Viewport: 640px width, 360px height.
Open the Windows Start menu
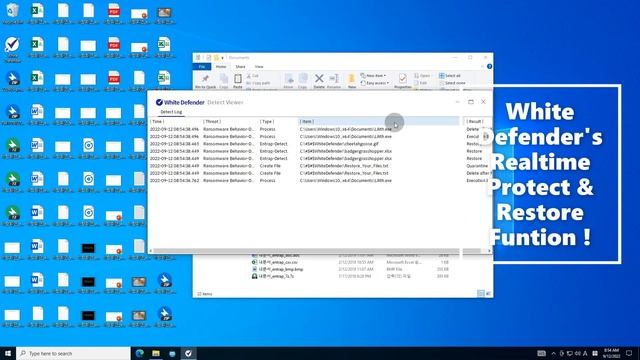[x=8, y=353]
